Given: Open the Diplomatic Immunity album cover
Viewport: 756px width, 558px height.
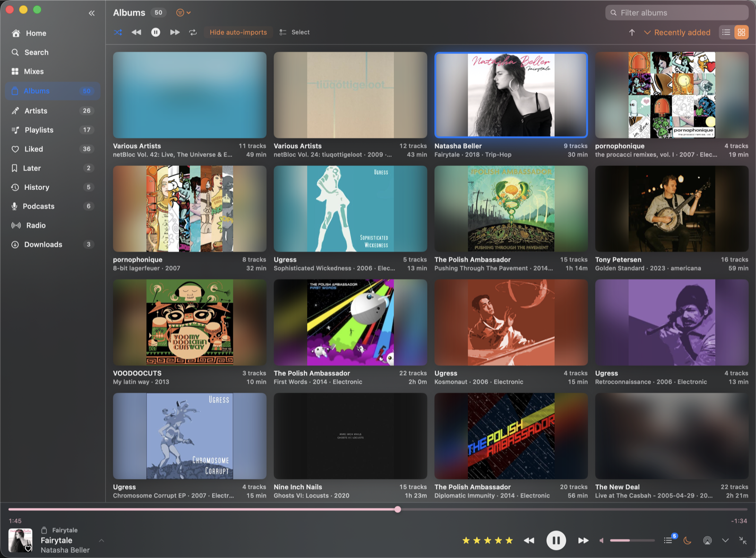Looking at the screenshot, I should tap(511, 436).
